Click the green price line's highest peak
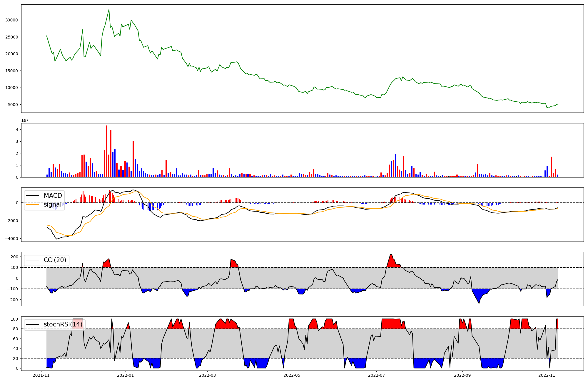Screen dimensions: 588x382 point(109,9)
